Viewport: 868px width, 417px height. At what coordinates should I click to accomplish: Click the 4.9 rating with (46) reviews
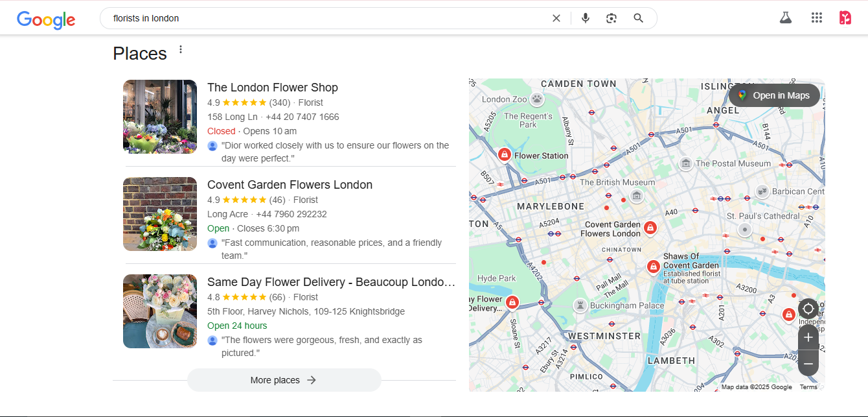pos(246,200)
